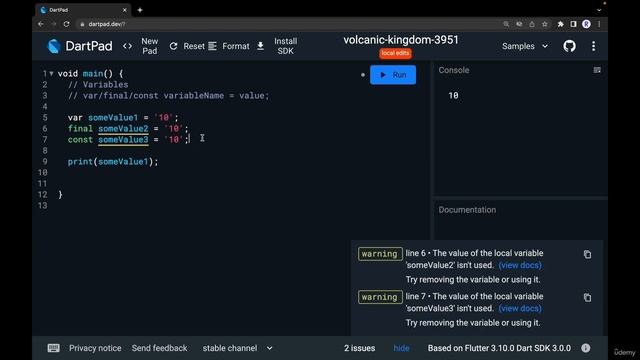
Task: Click the SDK version info icon
Action: click(x=586, y=348)
